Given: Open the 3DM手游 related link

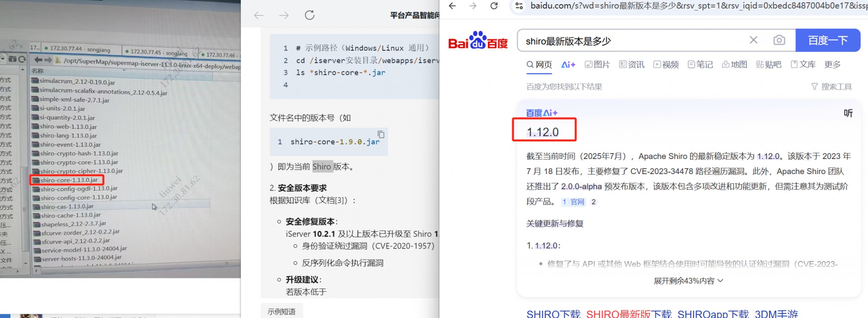Looking at the screenshot, I should tap(776, 314).
